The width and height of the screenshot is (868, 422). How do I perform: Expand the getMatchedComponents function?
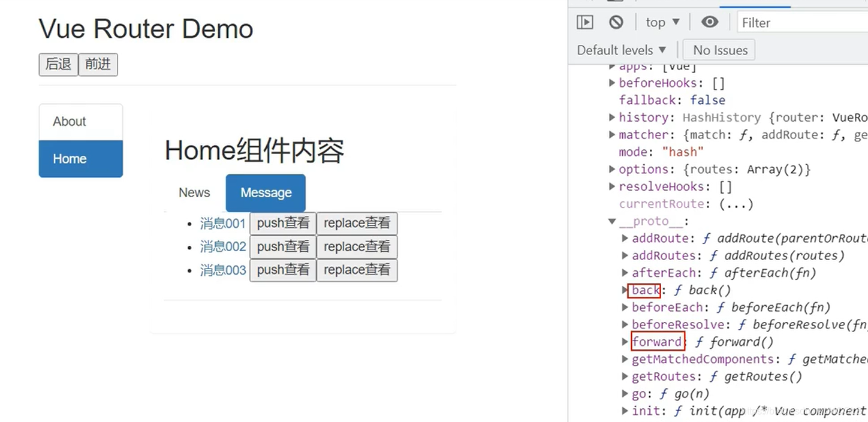coord(625,360)
